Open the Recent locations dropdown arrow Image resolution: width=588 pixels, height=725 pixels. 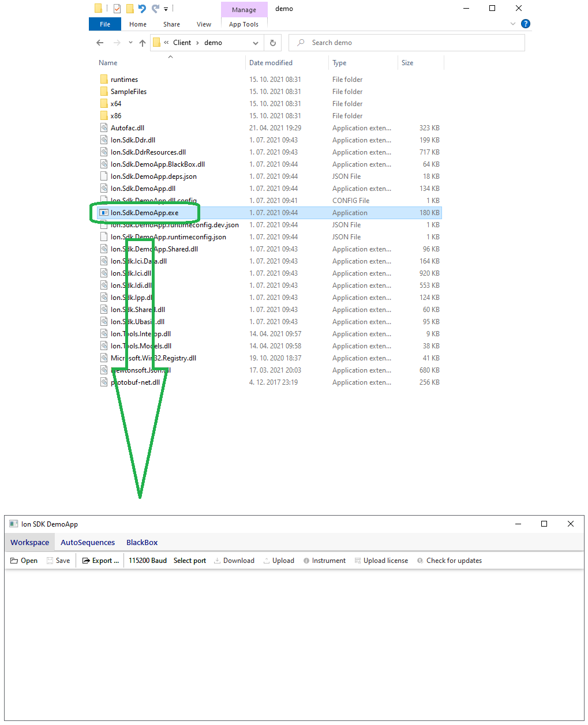pyautogui.click(x=130, y=43)
